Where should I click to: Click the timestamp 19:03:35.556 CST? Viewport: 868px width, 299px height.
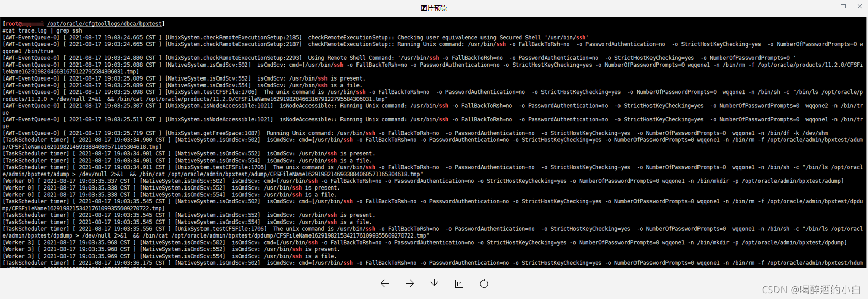point(138,229)
